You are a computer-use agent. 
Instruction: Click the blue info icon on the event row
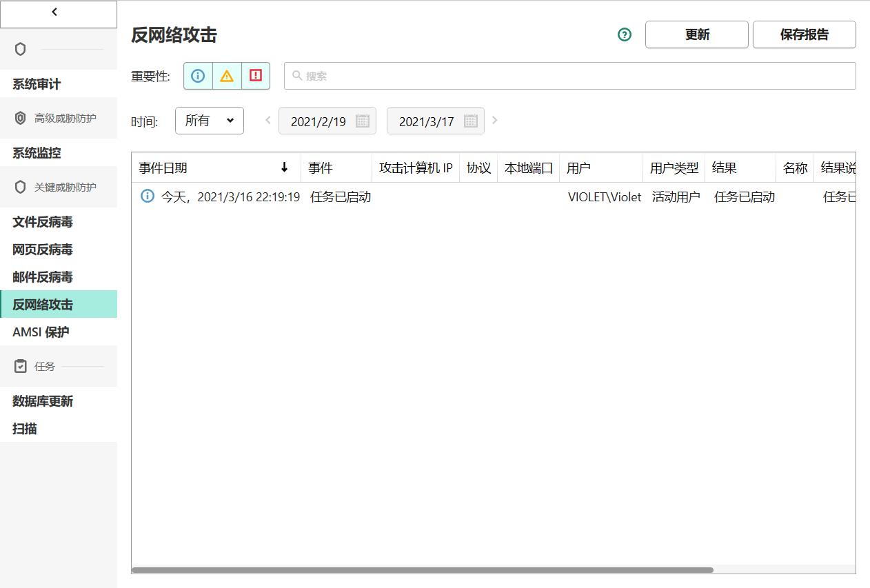146,196
